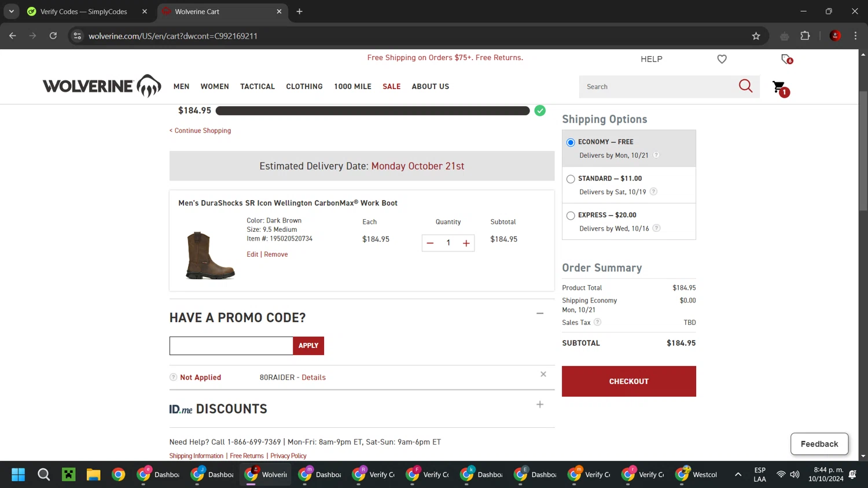Click Edit link for the boot
Image resolution: width=868 pixels, height=488 pixels.
pos(252,254)
